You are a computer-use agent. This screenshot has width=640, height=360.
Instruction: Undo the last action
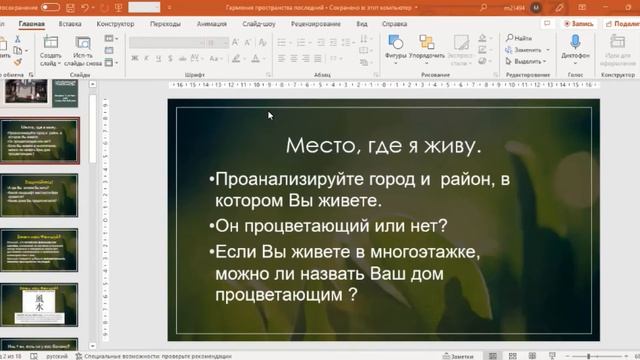point(85,7)
